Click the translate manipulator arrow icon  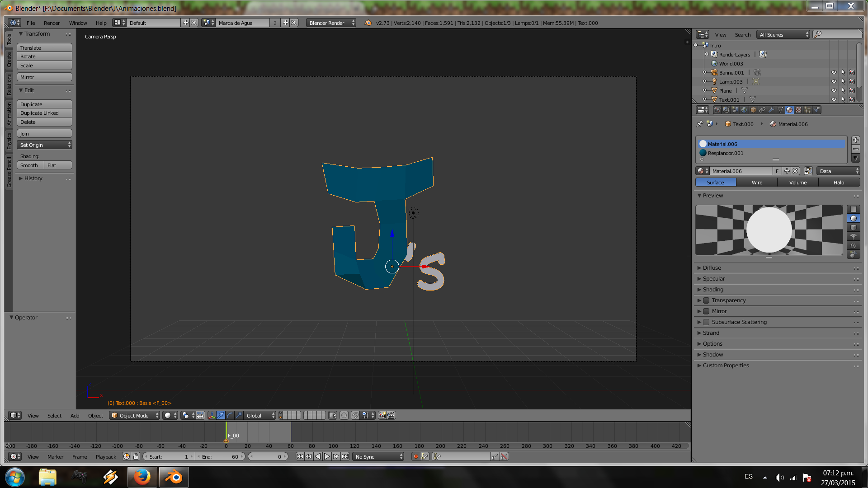point(221,415)
